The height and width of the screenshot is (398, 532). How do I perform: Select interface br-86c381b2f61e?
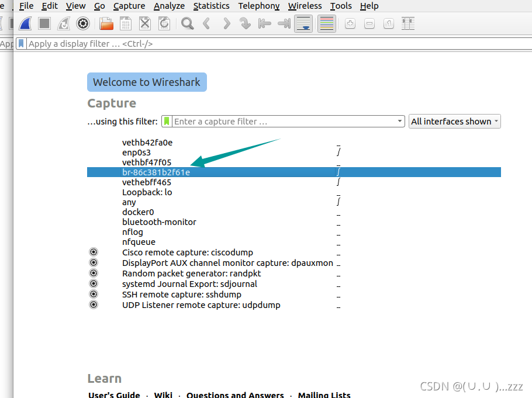(x=294, y=172)
